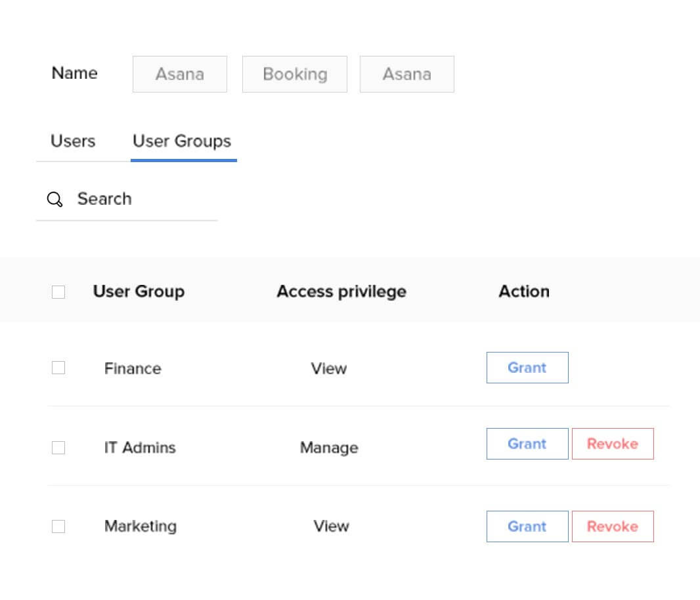Check the IT Admins group checkbox
700x600 pixels.
[x=58, y=447]
